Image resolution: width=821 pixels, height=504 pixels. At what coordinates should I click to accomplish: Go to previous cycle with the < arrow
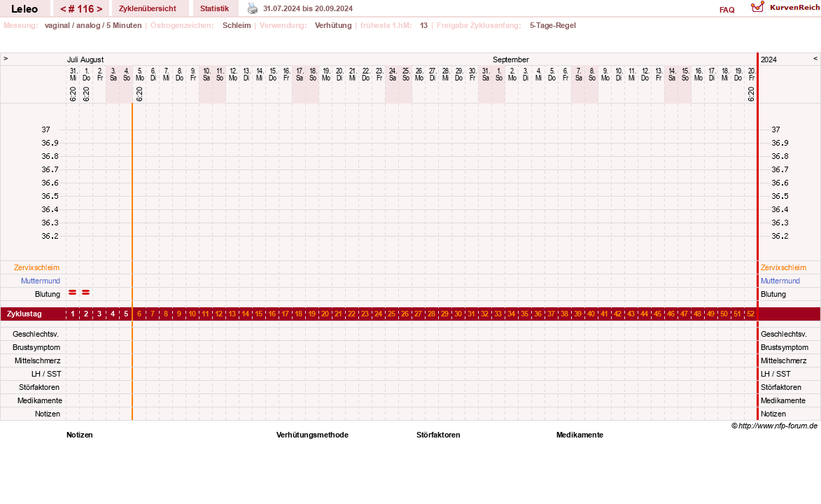point(63,9)
